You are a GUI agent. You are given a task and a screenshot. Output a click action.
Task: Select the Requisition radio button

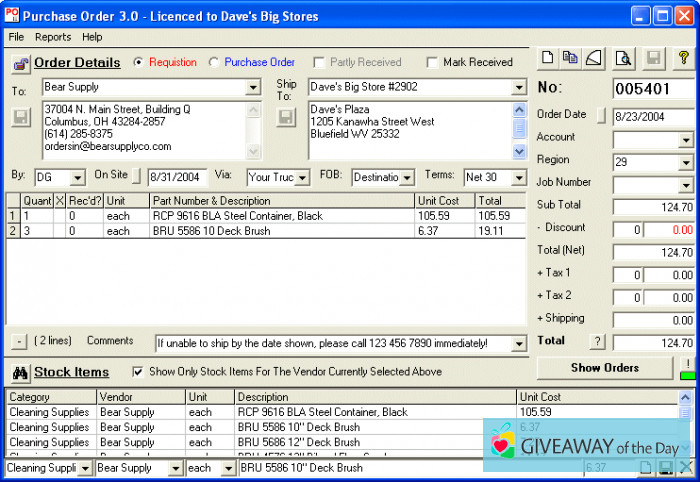pyautogui.click(x=139, y=62)
